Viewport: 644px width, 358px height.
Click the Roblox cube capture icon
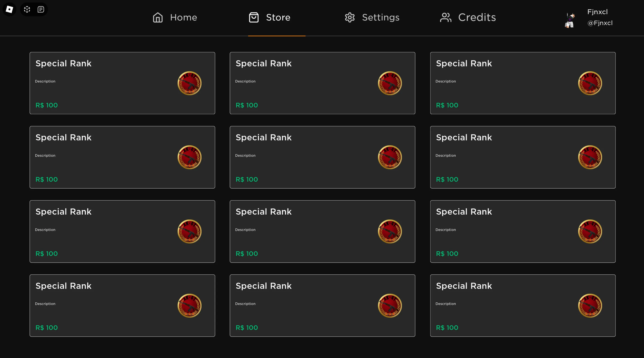coord(27,9)
